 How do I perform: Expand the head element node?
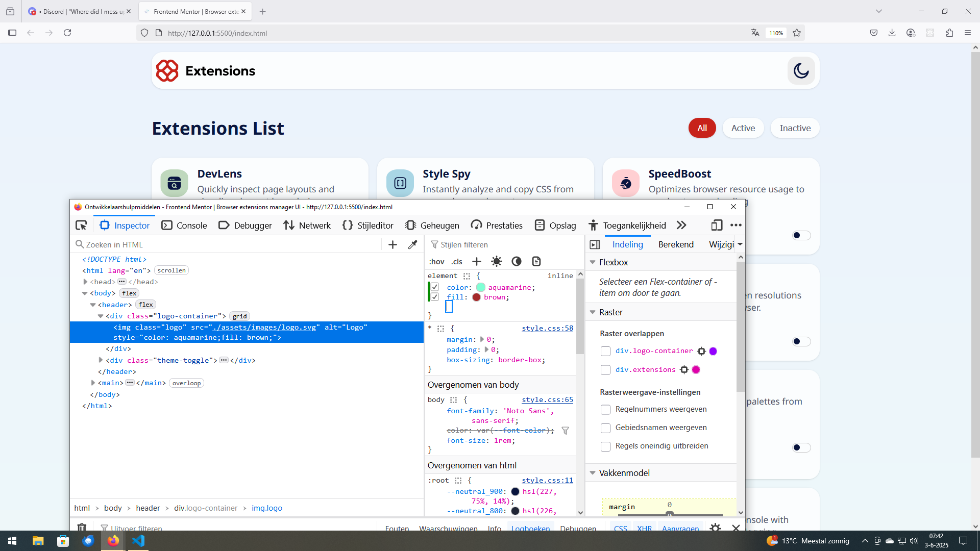(x=85, y=282)
